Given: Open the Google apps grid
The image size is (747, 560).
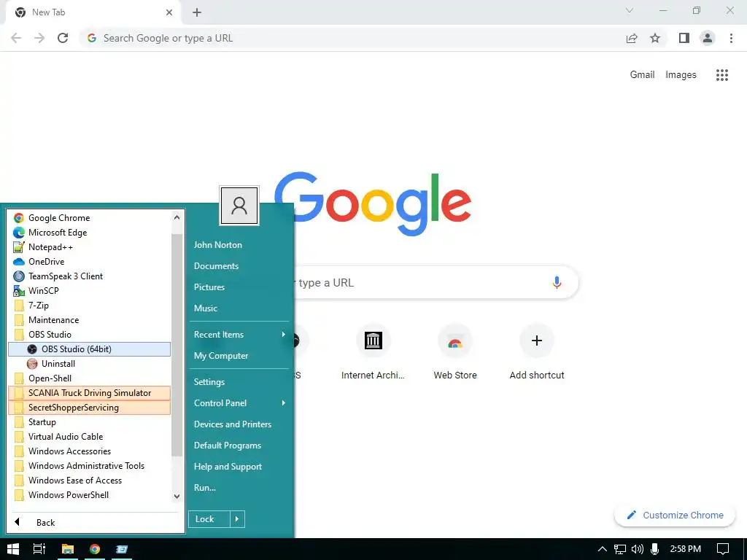Looking at the screenshot, I should tap(722, 75).
